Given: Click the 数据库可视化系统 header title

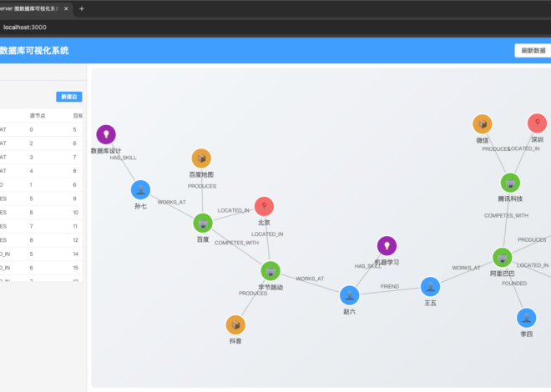Looking at the screenshot, I should click(34, 51).
